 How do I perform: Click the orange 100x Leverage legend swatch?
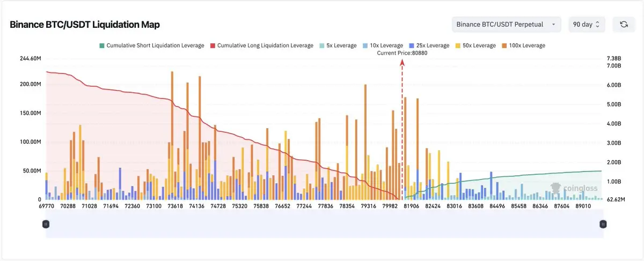click(x=504, y=46)
